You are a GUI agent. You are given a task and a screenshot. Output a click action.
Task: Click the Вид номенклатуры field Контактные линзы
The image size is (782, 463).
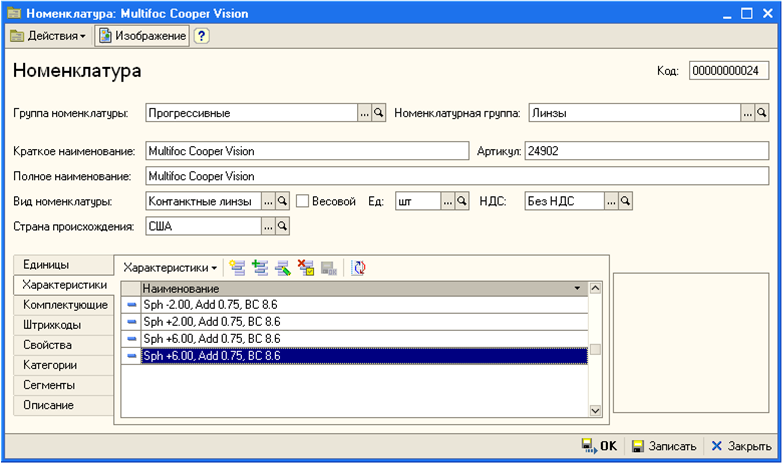click(203, 201)
